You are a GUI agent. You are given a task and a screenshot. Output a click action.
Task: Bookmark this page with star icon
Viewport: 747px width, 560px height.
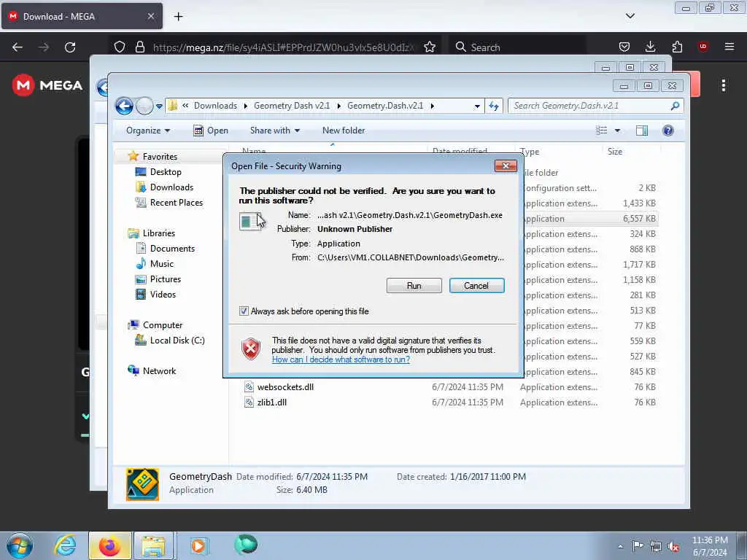430,47
